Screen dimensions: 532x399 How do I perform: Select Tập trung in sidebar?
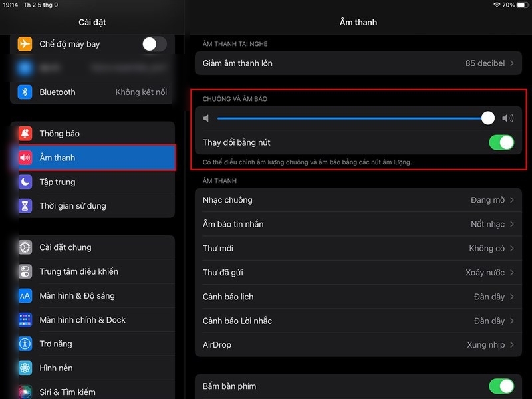tap(92, 182)
